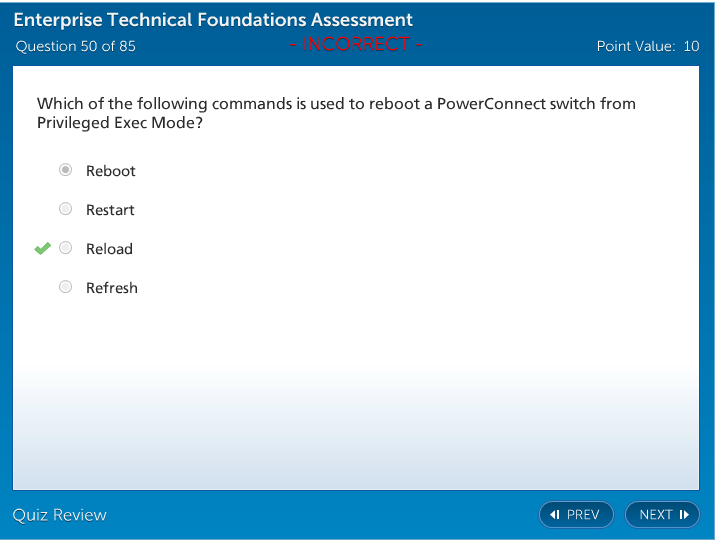The height and width of the screenshot is (540, 715).
Task: Advance to the next question with NEXT
Action: pyautogui.click(x=661, y=515)
